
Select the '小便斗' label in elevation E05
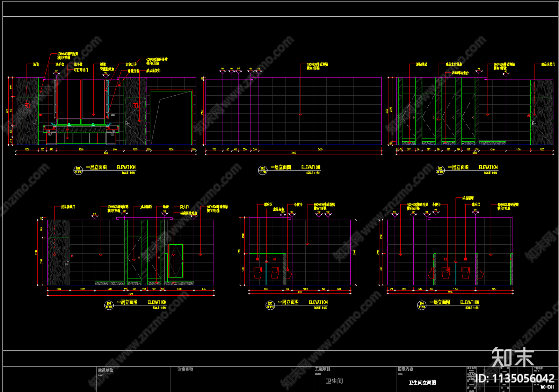pyautogui.click(x=298, y=205)
